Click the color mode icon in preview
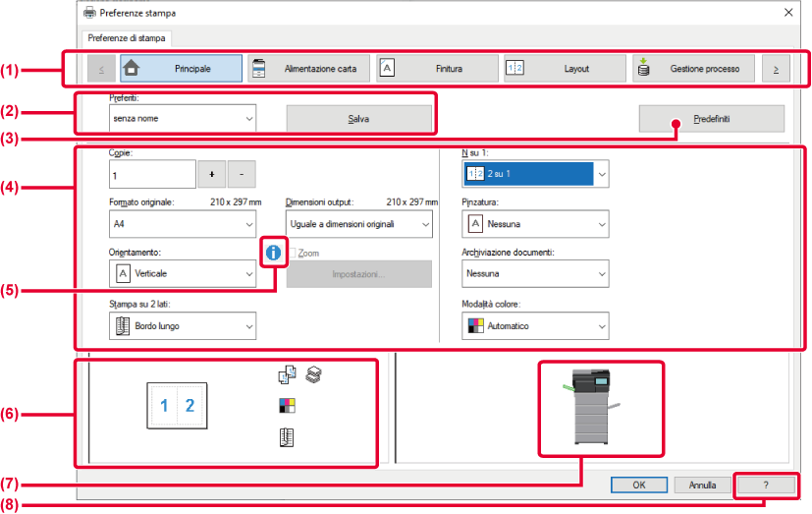This screenshot has height=514, width=812. point(287,406)
